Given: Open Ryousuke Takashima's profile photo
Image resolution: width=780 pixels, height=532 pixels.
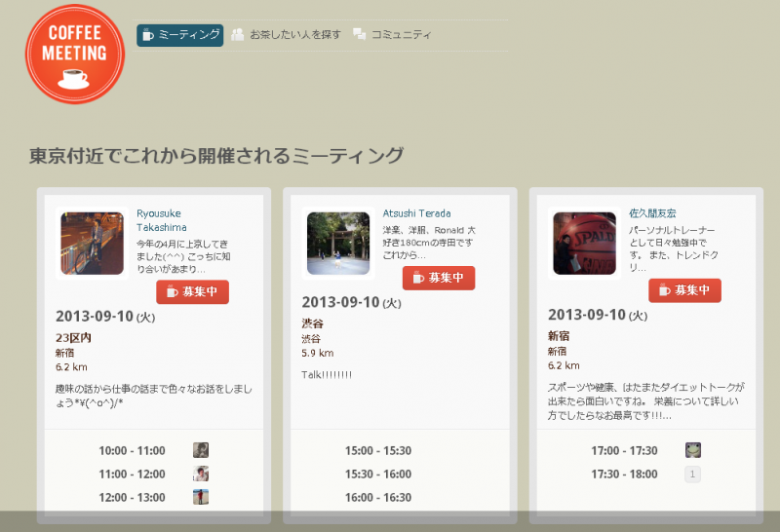Looking at the screenshot, I should coord(93,243).
